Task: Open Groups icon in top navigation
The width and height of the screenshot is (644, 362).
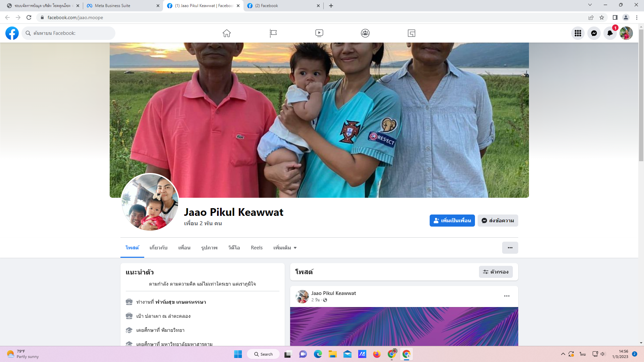Action: [x=365, y=33]
